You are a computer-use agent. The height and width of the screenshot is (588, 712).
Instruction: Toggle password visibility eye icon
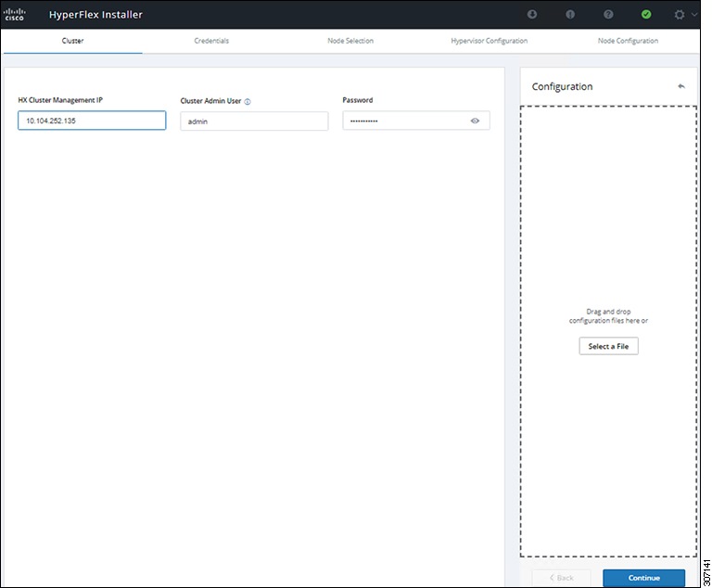pos(475,121)
